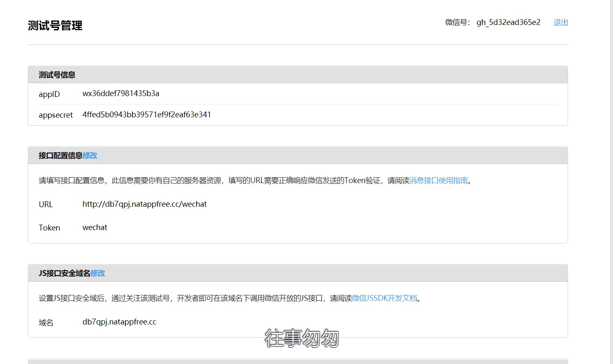Click the Token label

(x=50, y=228)
